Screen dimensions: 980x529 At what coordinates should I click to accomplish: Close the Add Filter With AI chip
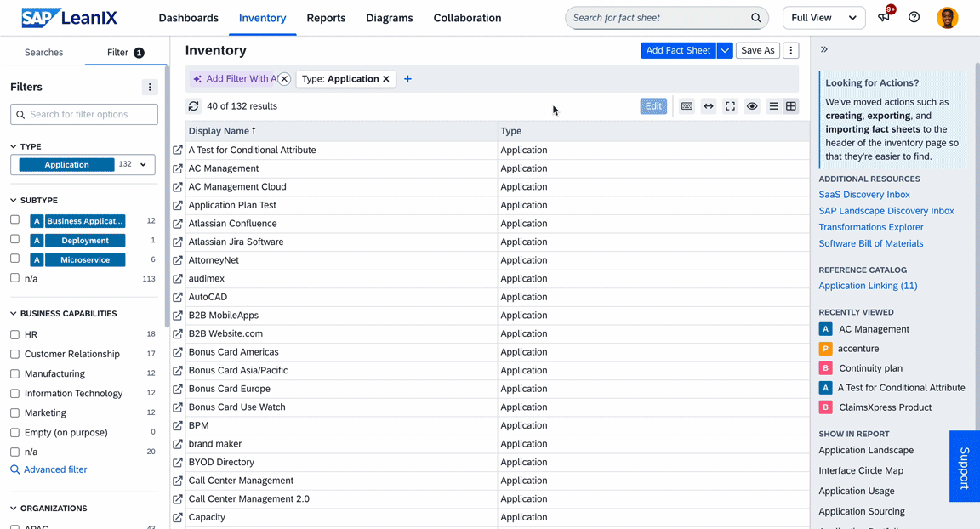click(284, 79)
